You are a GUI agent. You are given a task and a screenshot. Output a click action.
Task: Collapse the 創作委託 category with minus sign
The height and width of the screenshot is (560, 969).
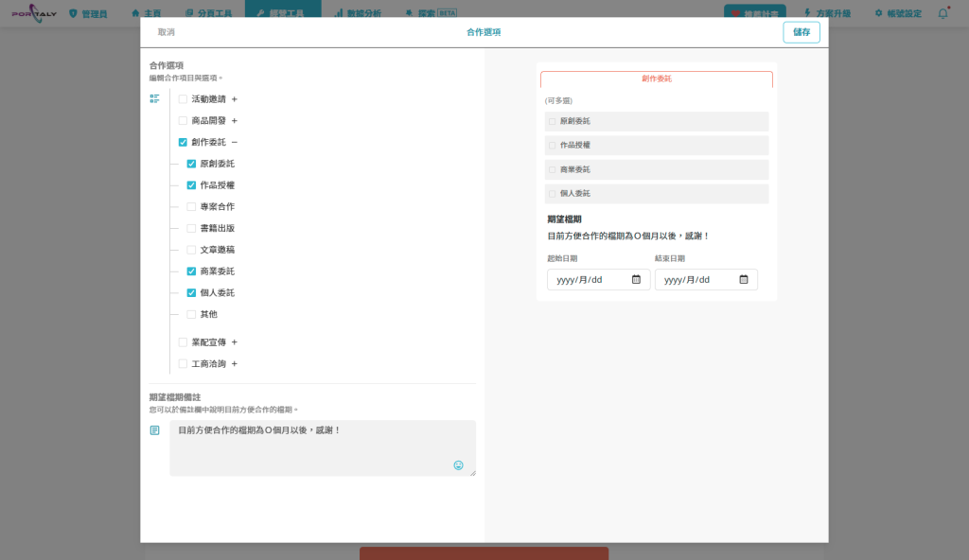point(235,142)
